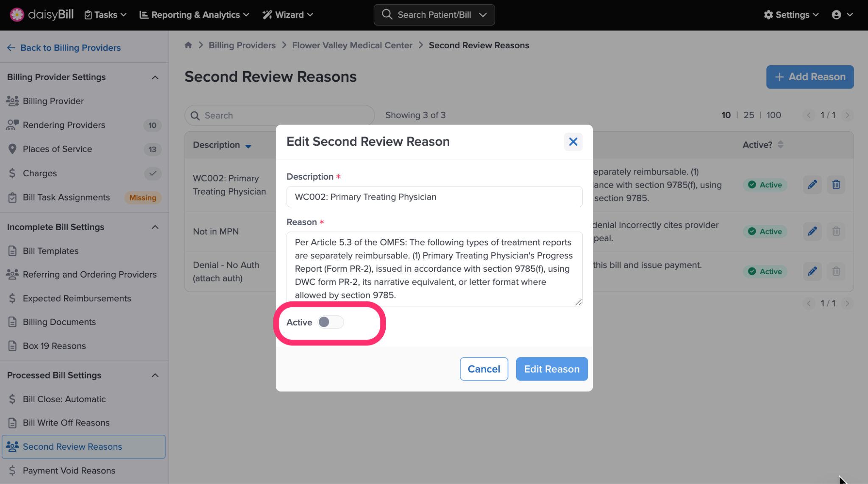Image resolution: width=868 pixels, height=484 pixels.
Task: Toggle the Active switch in dialog
Action: (330, 322)
